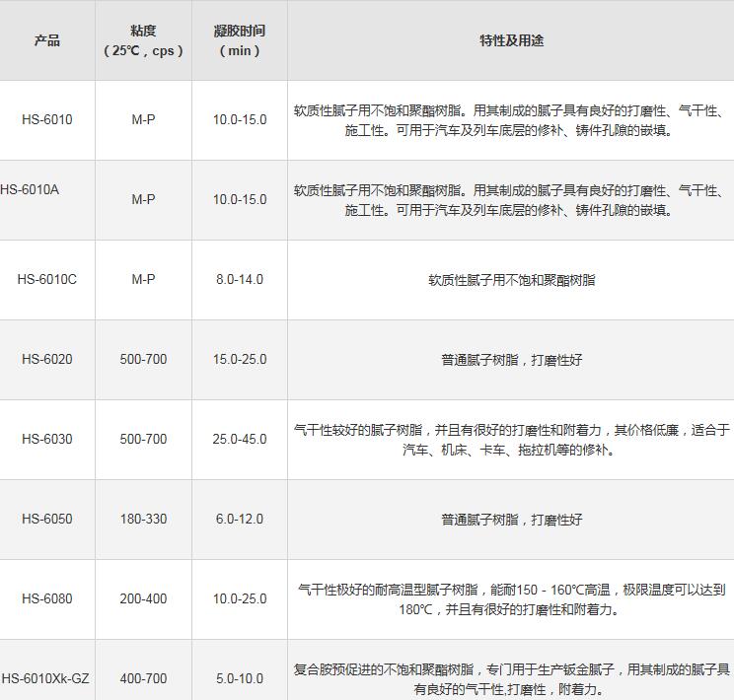Screen dimensions: 734x700
Task: Select product HS-6010A cell
Action: (30, 189)
